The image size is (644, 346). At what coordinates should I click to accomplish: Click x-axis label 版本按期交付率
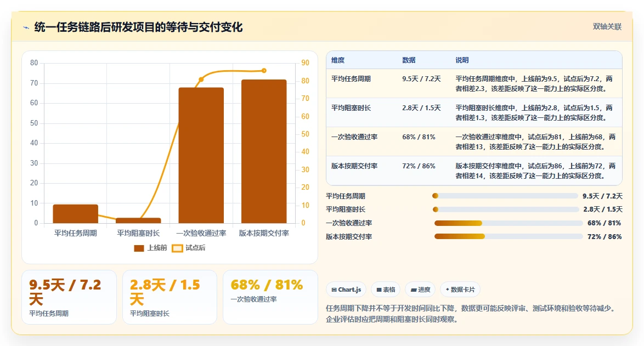(x=264, y=233)
